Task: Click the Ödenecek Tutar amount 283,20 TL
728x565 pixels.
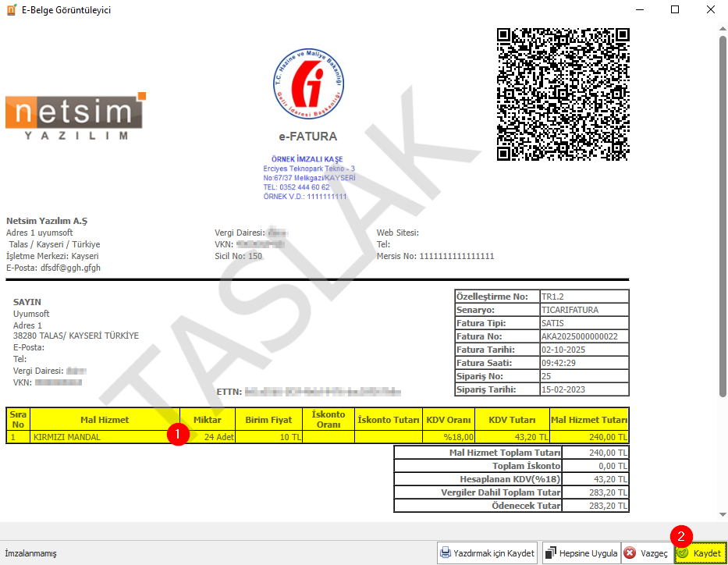Action: coord(595,506)
